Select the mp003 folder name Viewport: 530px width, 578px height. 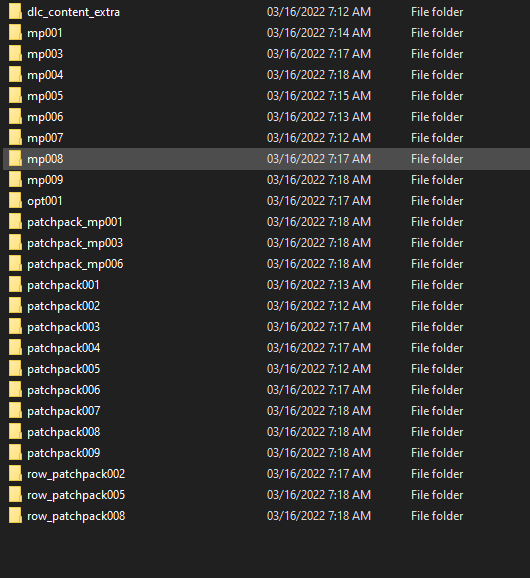(x=45, y=54)
